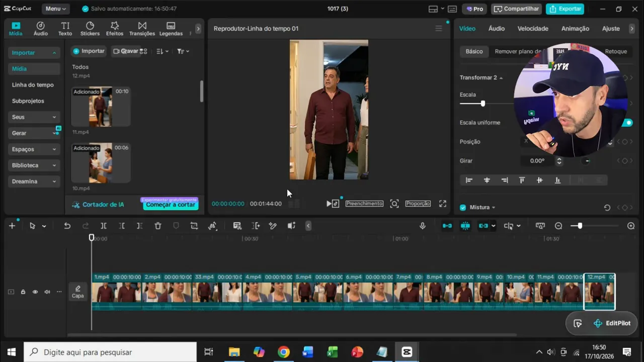Open the Efeitos effects panel
The height and width of the screenshot is (362, 644).
pyautogui.click(x=115, y=29)
